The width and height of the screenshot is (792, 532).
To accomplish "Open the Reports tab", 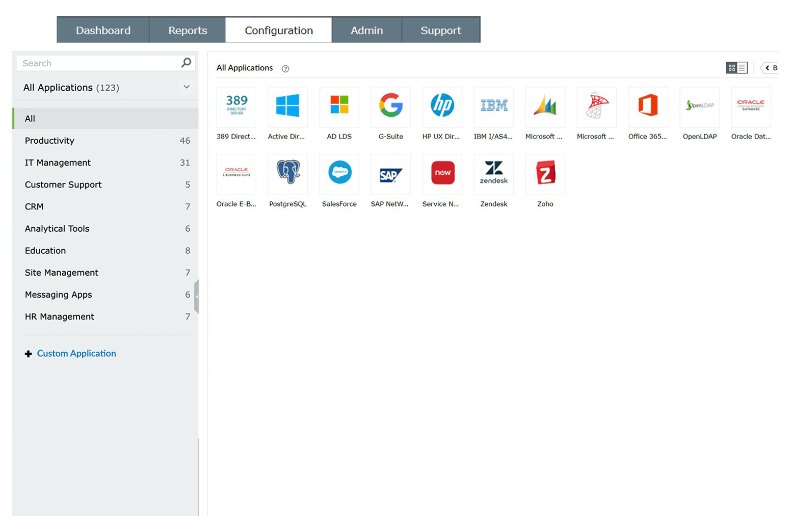I will click(x=188, y=30).
